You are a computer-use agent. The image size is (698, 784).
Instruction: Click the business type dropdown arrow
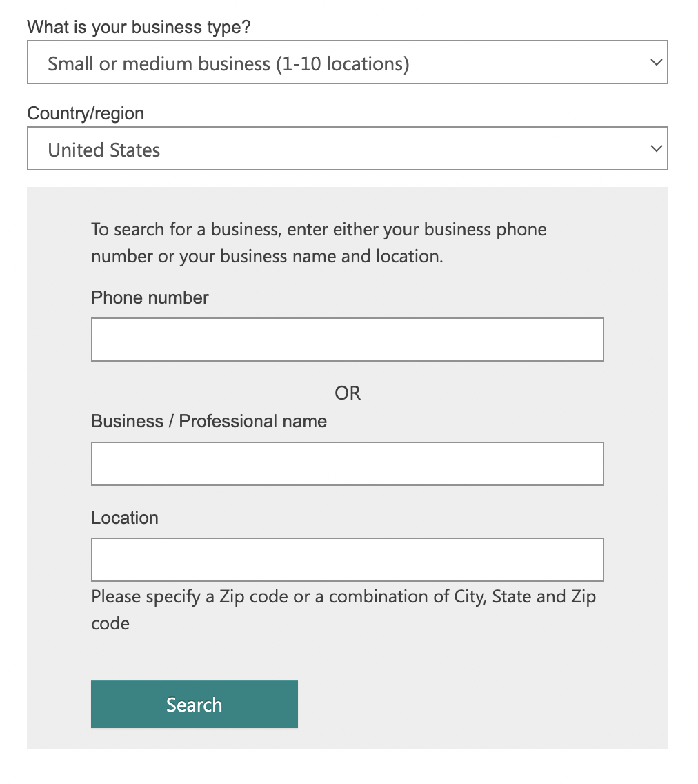(655, 62)
